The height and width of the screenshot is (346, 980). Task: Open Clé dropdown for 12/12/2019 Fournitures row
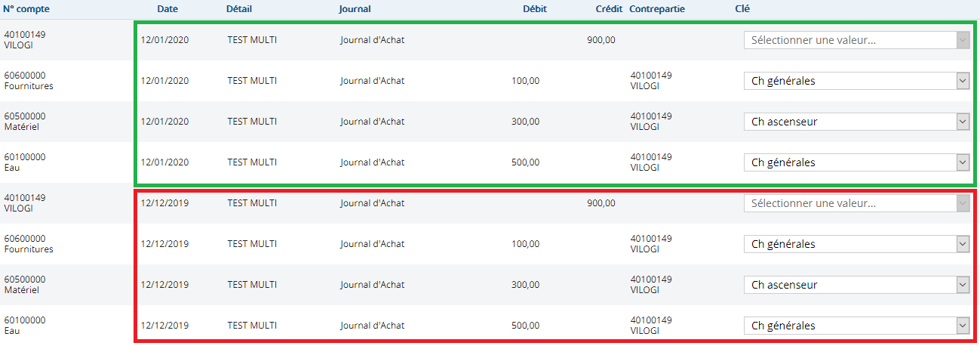point(856,244)
